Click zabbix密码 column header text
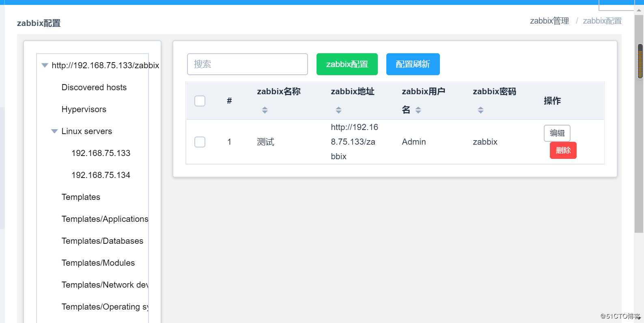This screenshot has height=323, width=644. click(x=494, y=91)
